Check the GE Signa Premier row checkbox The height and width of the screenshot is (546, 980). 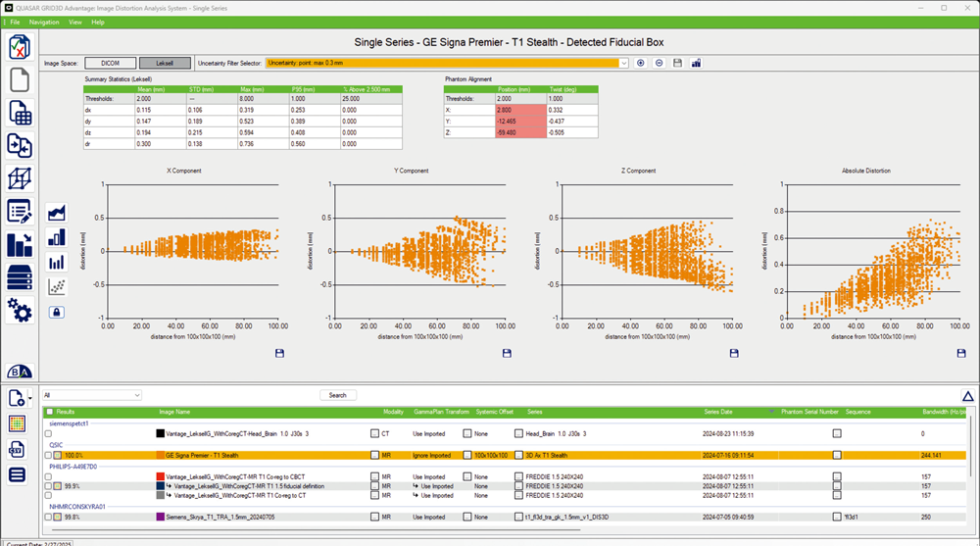[48, 456]
